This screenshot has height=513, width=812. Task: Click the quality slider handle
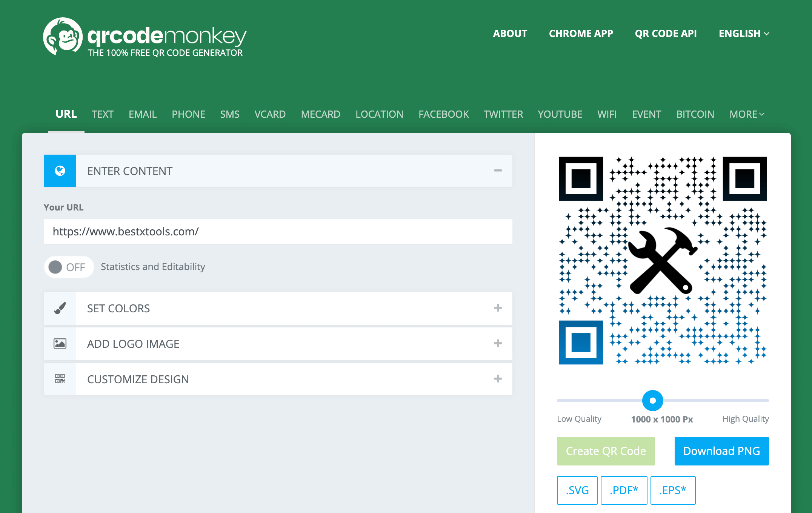tap(652, 401)
